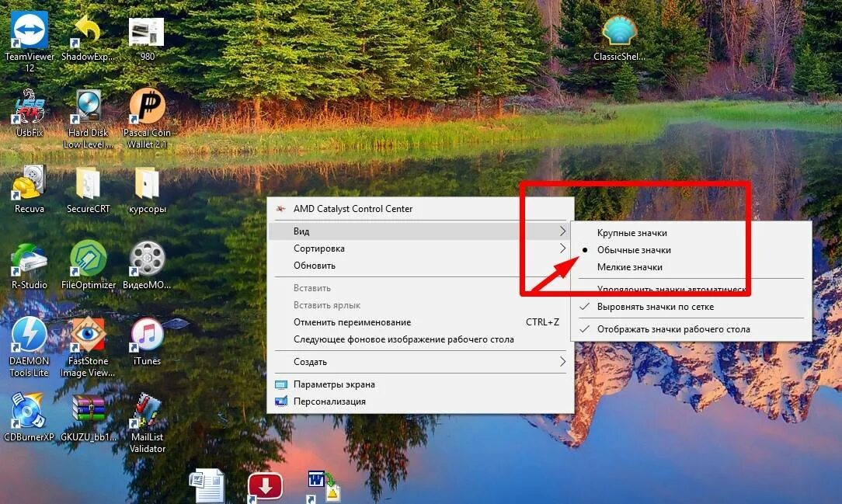Select the R-Studio desktop shortcut

click(x=30, y=259)
